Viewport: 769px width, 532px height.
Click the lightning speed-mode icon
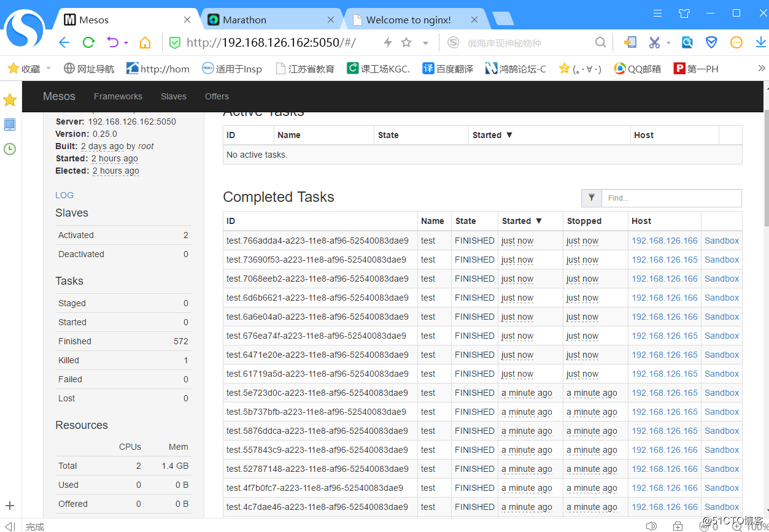pos(387,42)
